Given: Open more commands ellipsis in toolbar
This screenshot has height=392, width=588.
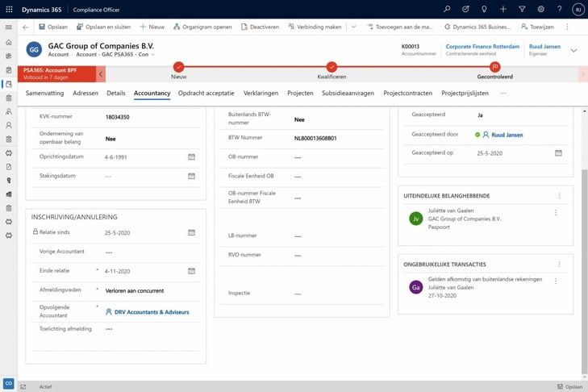Looking at the screenshot, I should [567, 27].
